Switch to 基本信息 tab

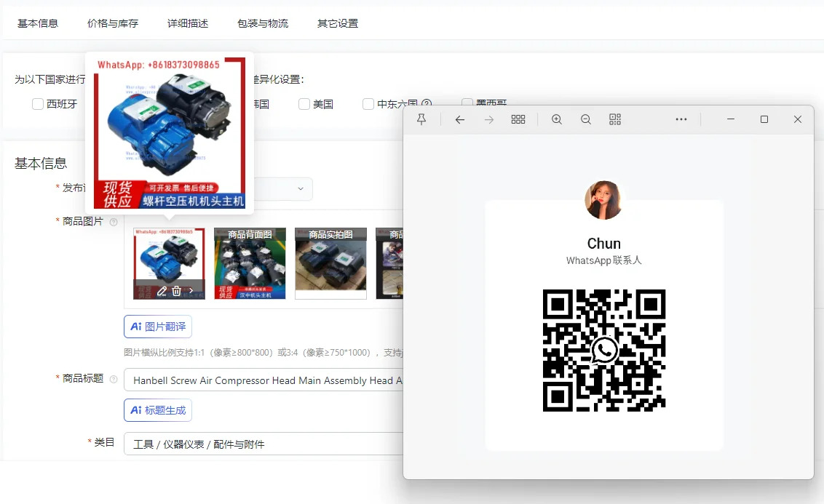coord(38,23)
